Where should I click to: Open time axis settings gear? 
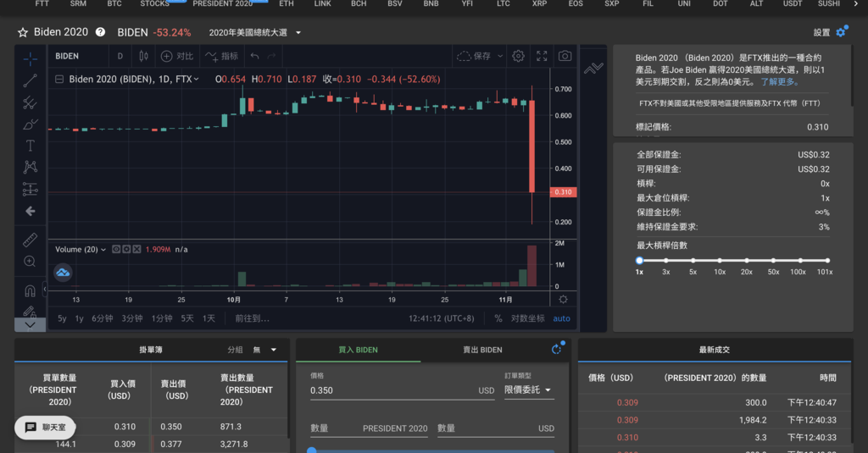563,299
